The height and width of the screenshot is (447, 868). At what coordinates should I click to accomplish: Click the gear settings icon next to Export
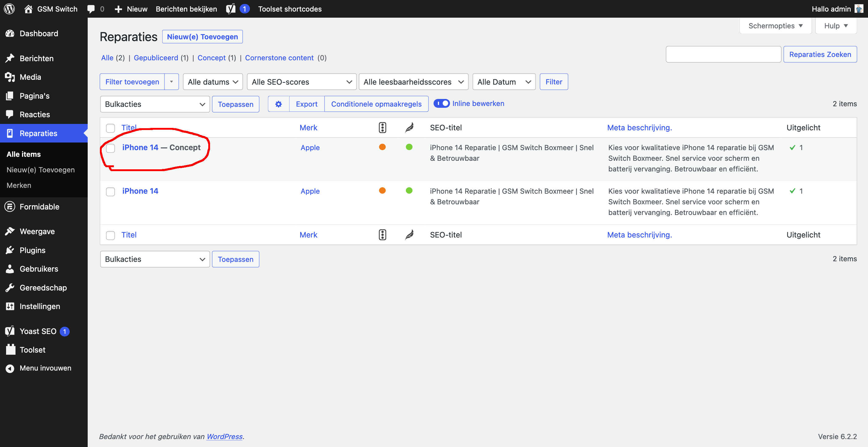[x=278, y=104]
